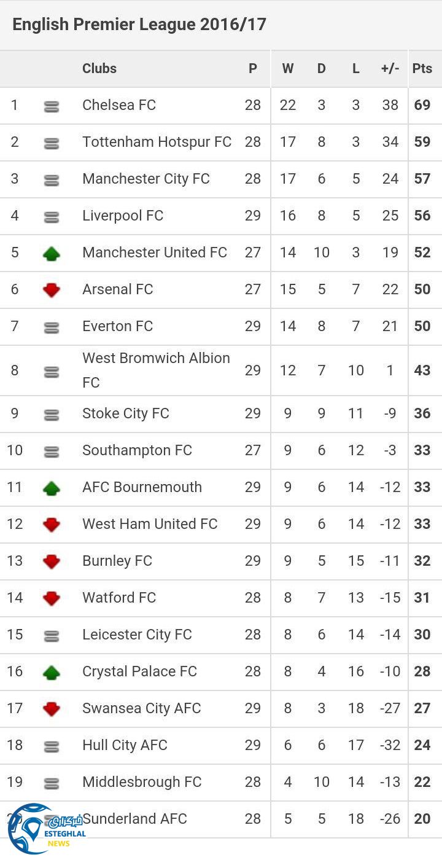Click the Pts column header
This screenshot has height=868, width=442.
(x=422, y=68)
